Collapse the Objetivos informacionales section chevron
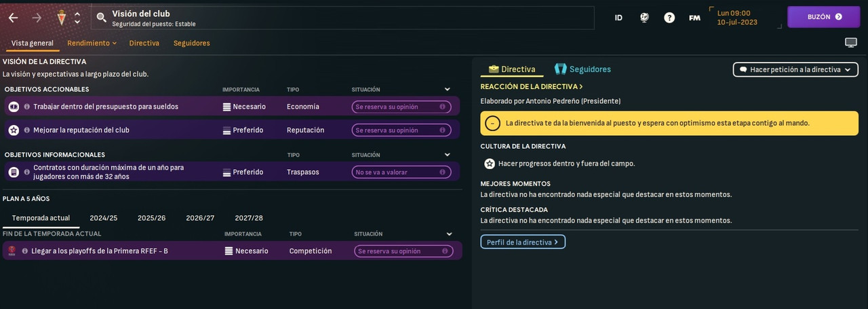The height and width of the screenshot is (309, 868). (448, 155)
